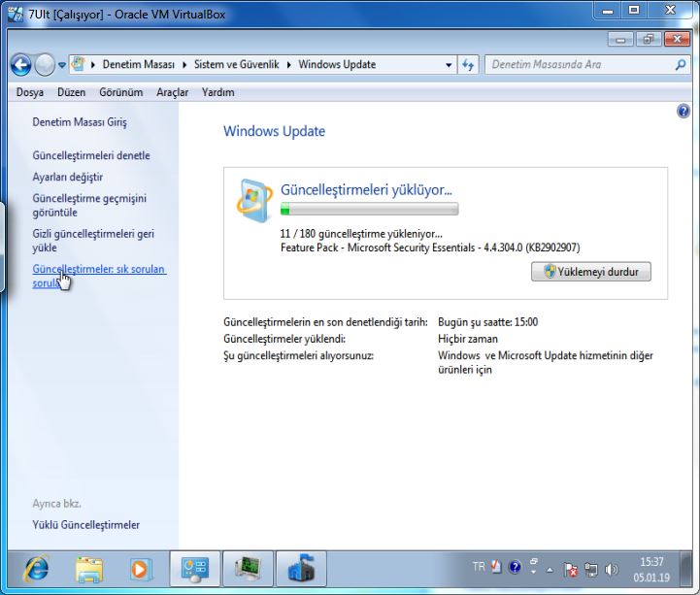Click the update installation progress bar
Screen dimensions: 700x595
tap(369, 209)
